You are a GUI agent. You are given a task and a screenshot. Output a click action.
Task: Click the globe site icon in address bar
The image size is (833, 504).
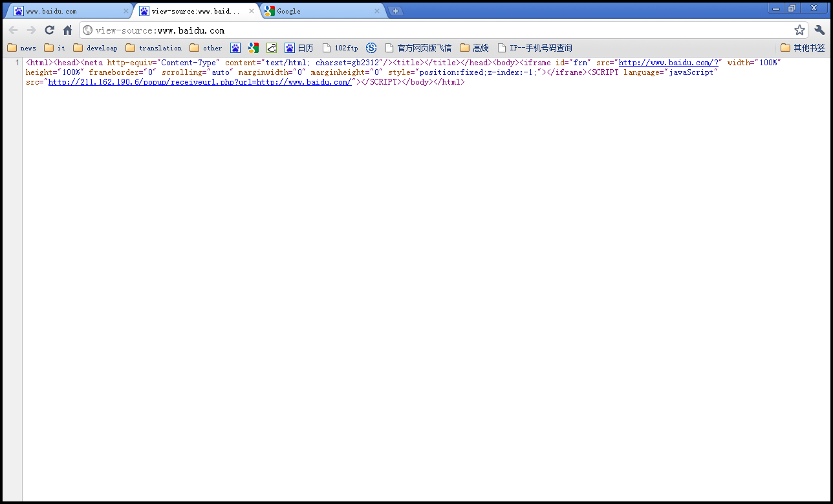(87, 30)
